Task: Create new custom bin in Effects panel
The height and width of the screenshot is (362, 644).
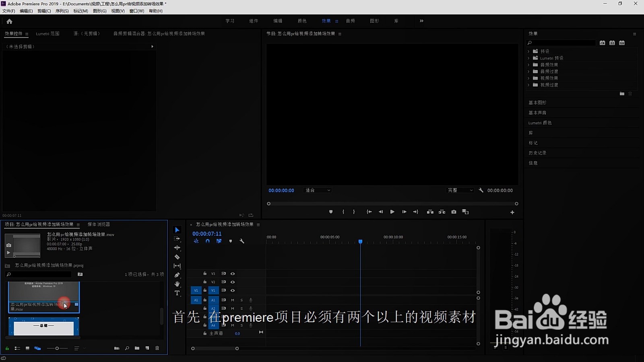Action: pyautogui.click(x=622, y=94)
